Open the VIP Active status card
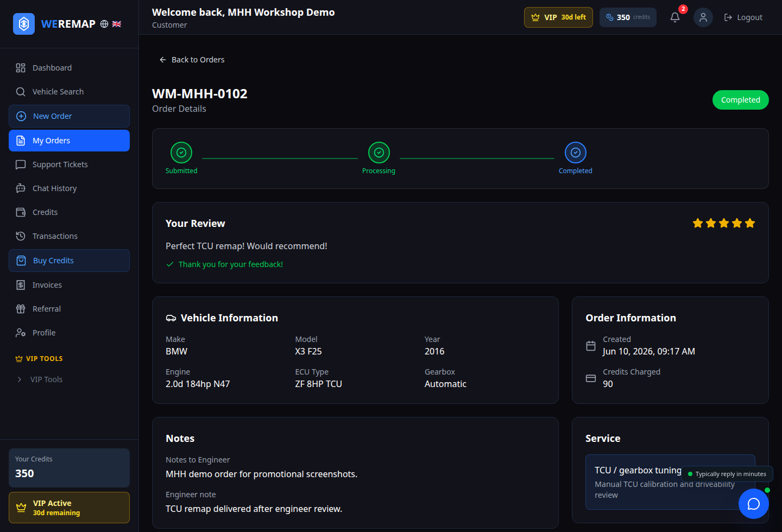Image resolution: width=782 pixels, height=532 pixels. pos(69,508)
